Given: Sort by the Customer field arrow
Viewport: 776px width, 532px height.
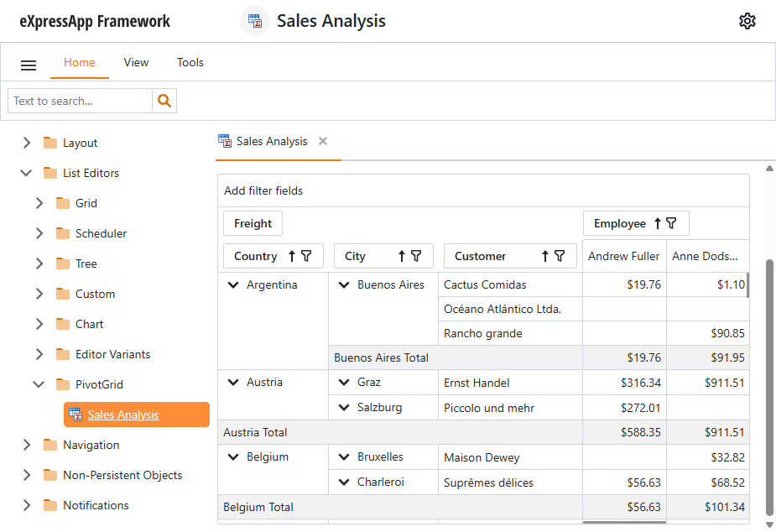Looking at the screenshot, I should pos(545,256).
